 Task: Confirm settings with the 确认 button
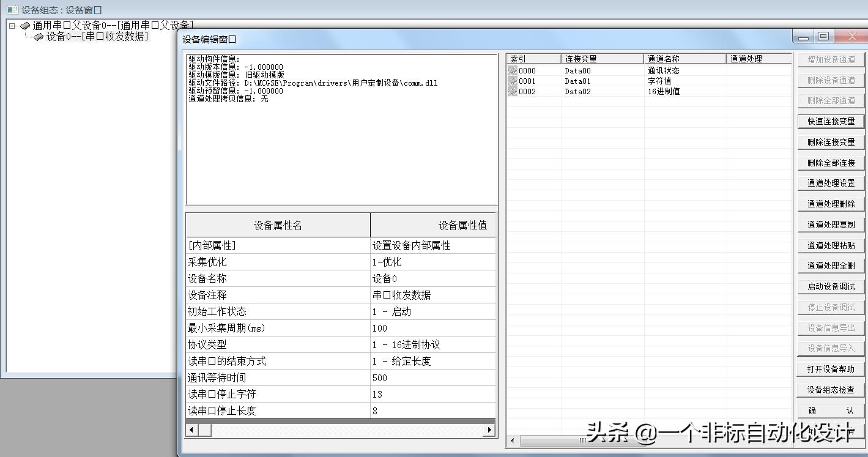tap(830, 409)
